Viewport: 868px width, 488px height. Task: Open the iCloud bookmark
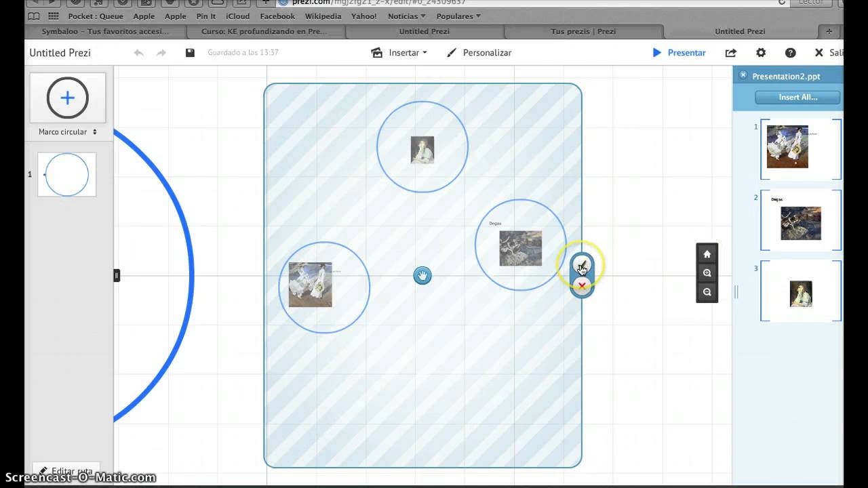click(x=238, y=16)
